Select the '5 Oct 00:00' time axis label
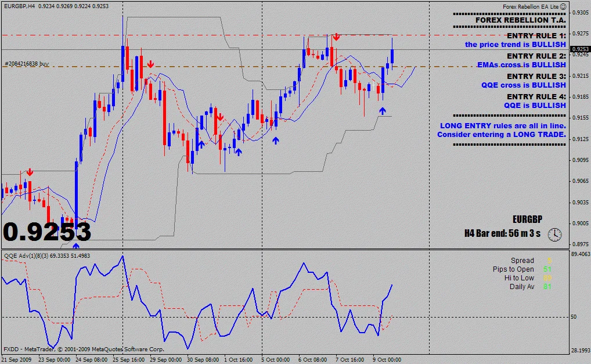591x364 pixels. pyautogui.click(x=276, y=359)
